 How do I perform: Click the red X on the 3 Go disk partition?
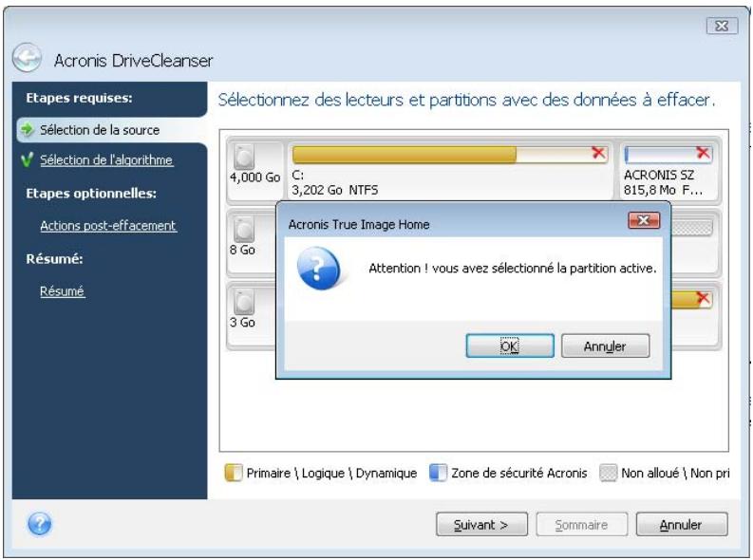pos(703,297)
